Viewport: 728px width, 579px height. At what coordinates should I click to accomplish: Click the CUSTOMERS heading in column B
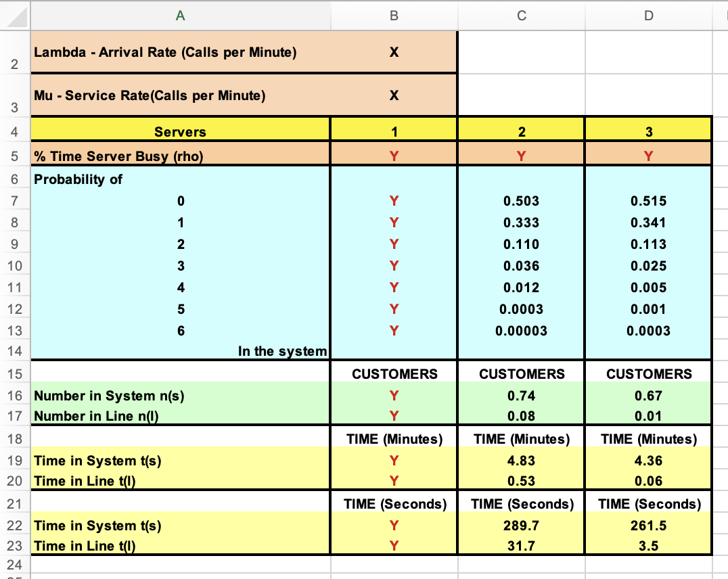(393, 373)
